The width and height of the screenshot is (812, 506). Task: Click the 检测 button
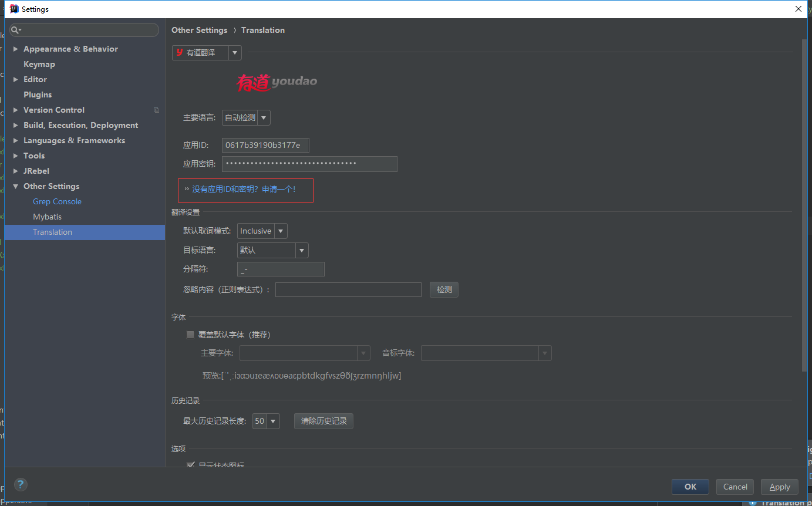click(444, 289)
